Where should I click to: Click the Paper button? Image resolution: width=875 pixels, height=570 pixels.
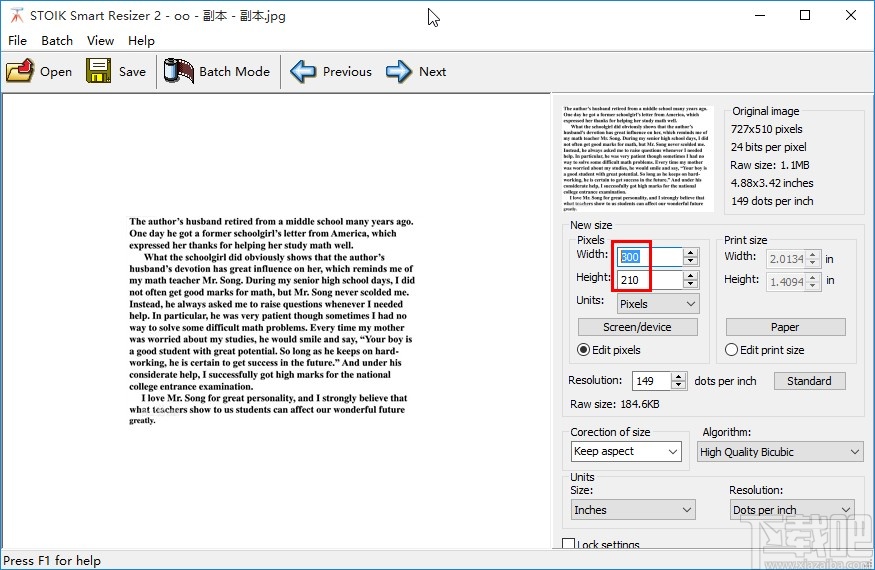tap(785, 327)
